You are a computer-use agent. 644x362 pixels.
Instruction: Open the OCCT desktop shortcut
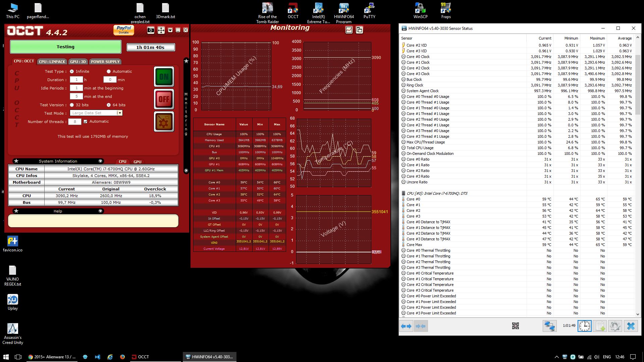pos(293,11)
